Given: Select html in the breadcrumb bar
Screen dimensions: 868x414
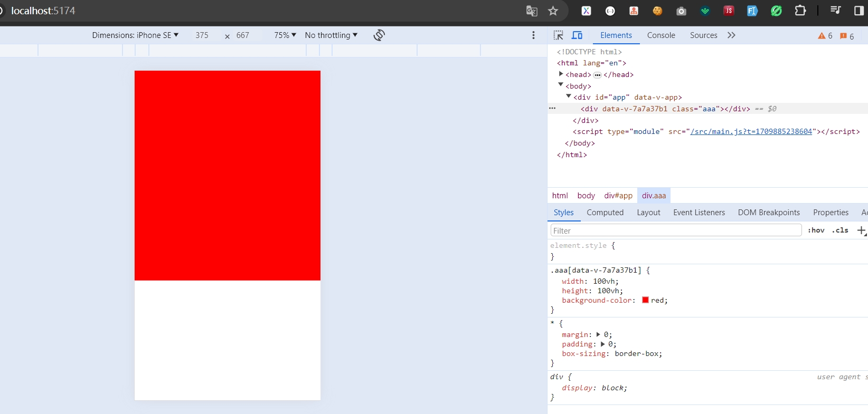Looking at the screenshot, I should (560, 196).
